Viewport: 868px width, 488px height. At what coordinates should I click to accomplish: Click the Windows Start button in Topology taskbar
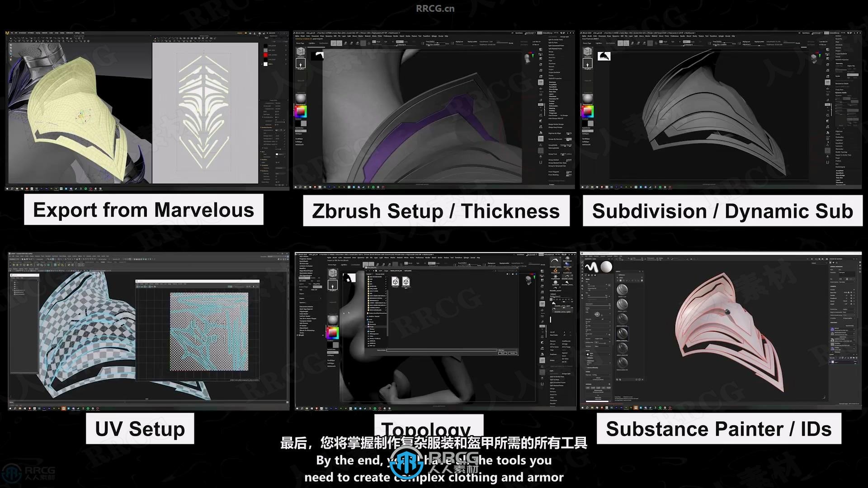(x=297, y=408)
